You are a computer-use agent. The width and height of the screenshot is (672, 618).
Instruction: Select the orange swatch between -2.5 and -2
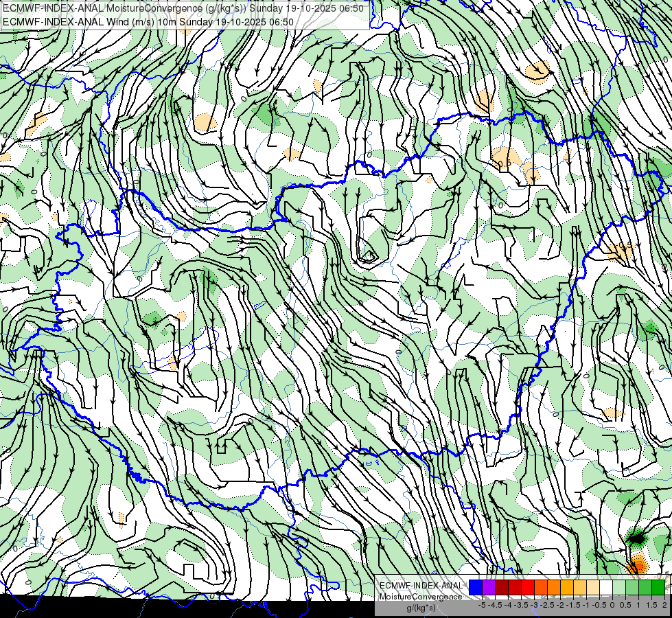[554, 588]
